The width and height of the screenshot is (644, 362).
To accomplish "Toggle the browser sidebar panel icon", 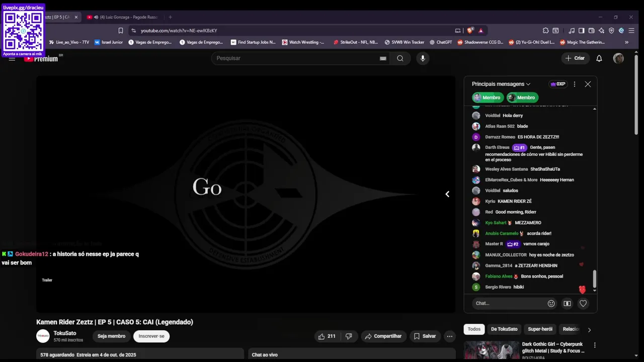I will click(x=582, y=31).
